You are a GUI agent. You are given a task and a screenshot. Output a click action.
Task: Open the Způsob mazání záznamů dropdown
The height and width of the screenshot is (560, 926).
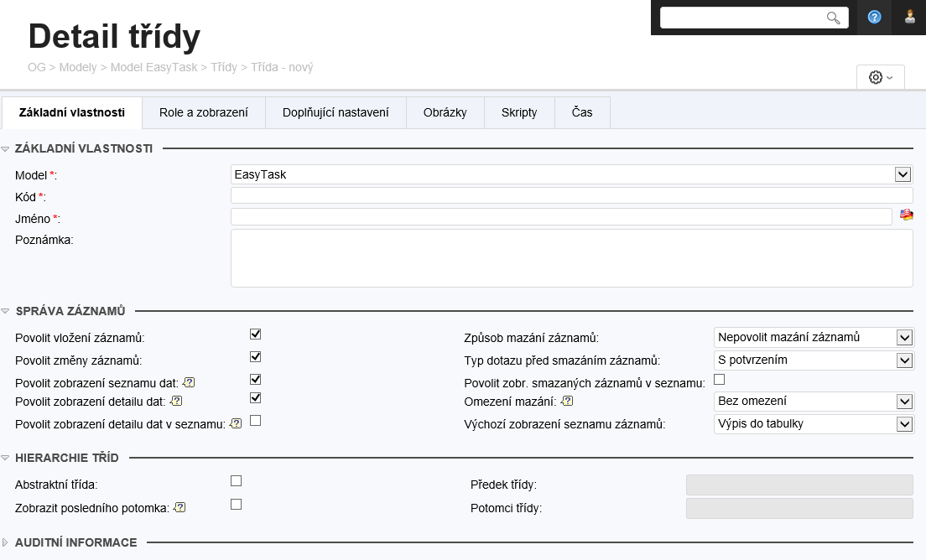(903, 337)
